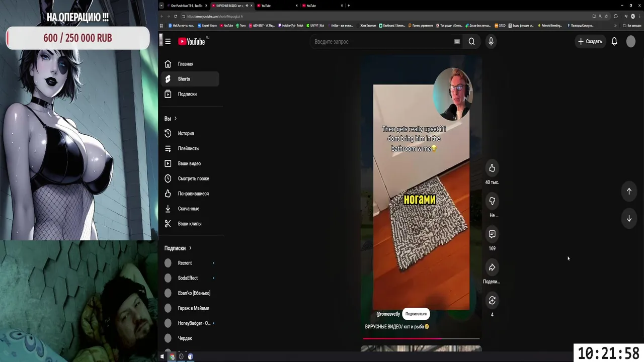Go to the next Short with down arrow
This screenshot has width=644, height=362.
point(629,219)
